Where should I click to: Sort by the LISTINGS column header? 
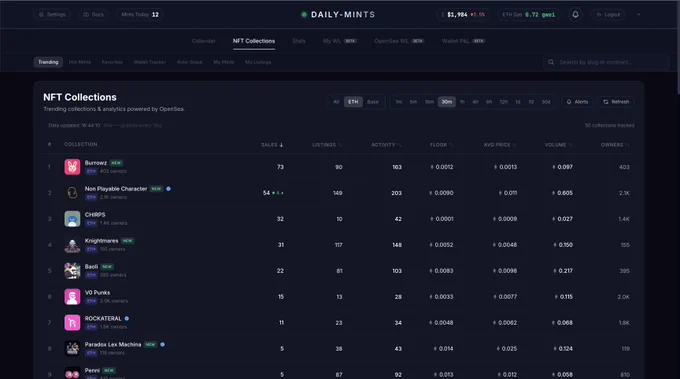coord(327,145)
